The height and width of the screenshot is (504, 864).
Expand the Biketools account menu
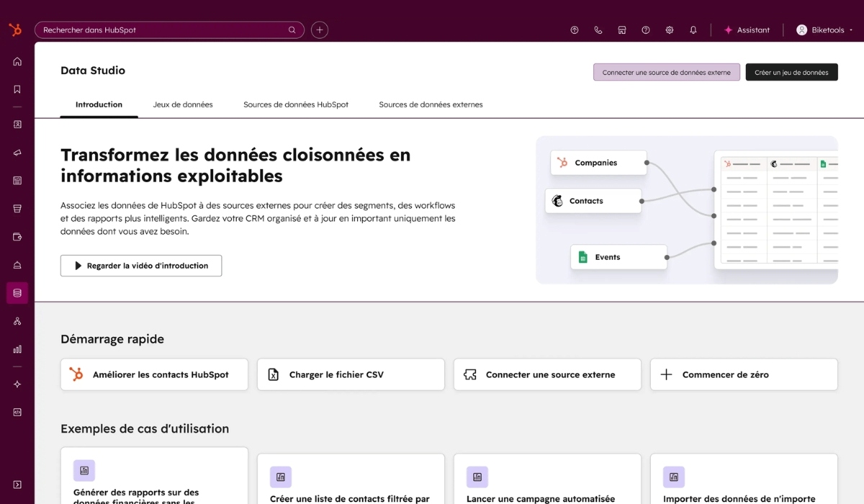(x=824, y=30)
